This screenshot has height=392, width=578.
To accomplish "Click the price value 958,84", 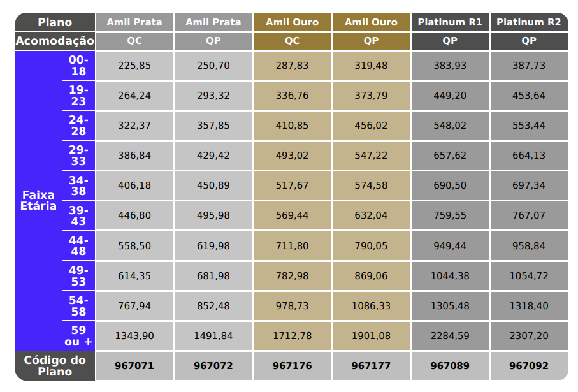I will (528, 246).
